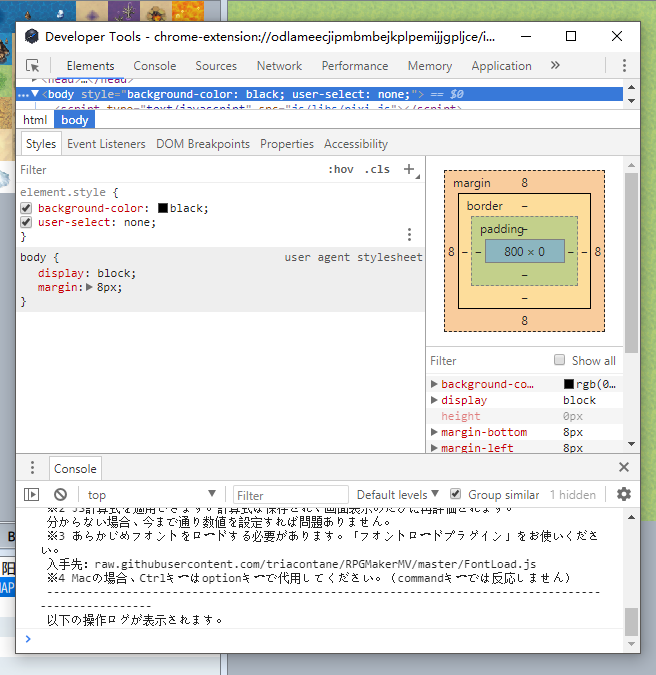Expand the margin shorthand property
This screenshot has height=675, width=656.
coord(90,287)
